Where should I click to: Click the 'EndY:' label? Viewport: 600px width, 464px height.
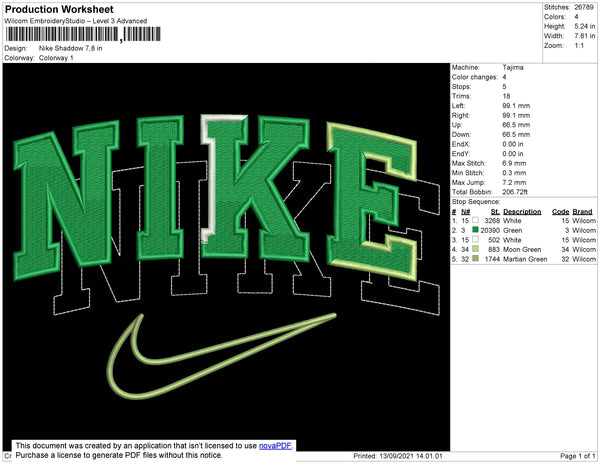tap(461, 153)
